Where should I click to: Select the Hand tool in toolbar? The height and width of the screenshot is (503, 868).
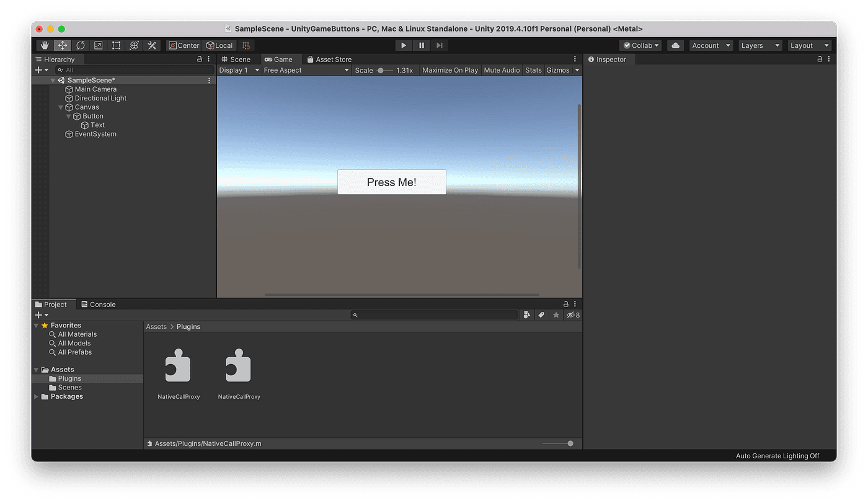point(45,45)
